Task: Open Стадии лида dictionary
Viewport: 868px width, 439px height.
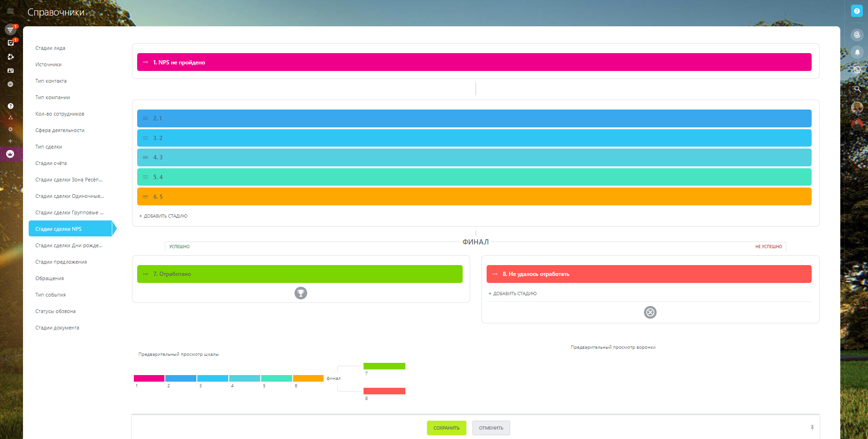Action: 50,48
